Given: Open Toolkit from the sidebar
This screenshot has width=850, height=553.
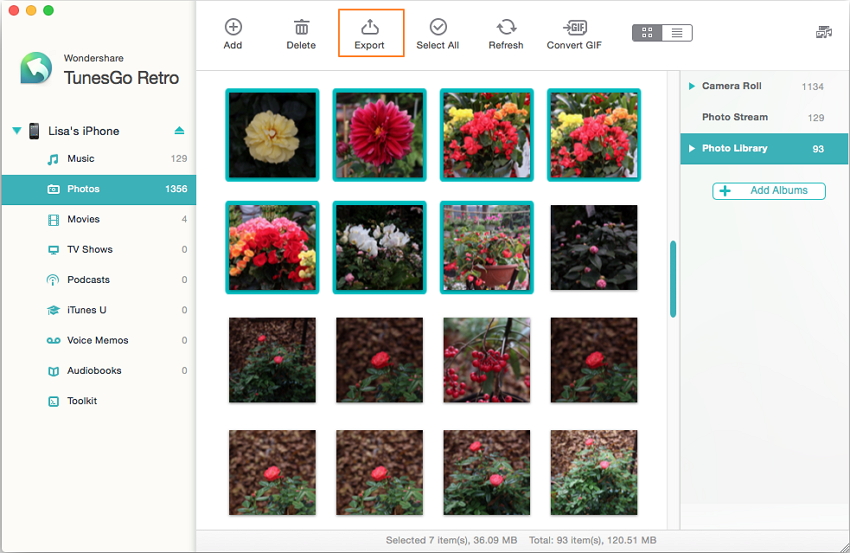Looking at the screenshot, I should pos(82,401).
